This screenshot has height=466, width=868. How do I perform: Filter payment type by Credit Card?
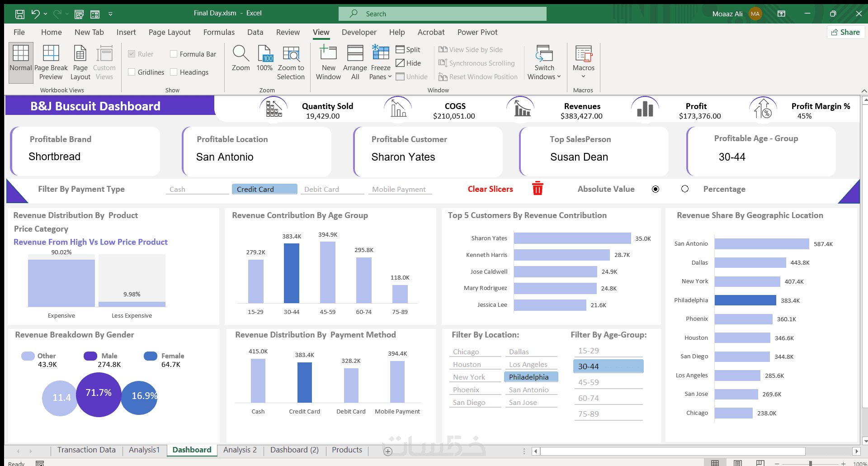pos(264,189)
